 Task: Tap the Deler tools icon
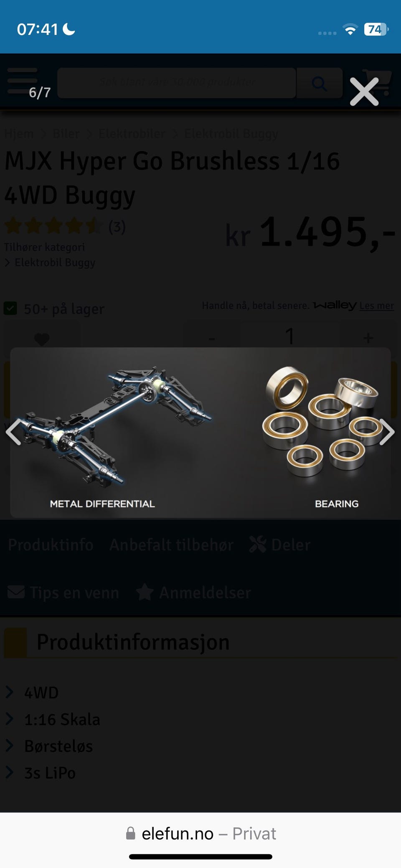click(257, 544)
